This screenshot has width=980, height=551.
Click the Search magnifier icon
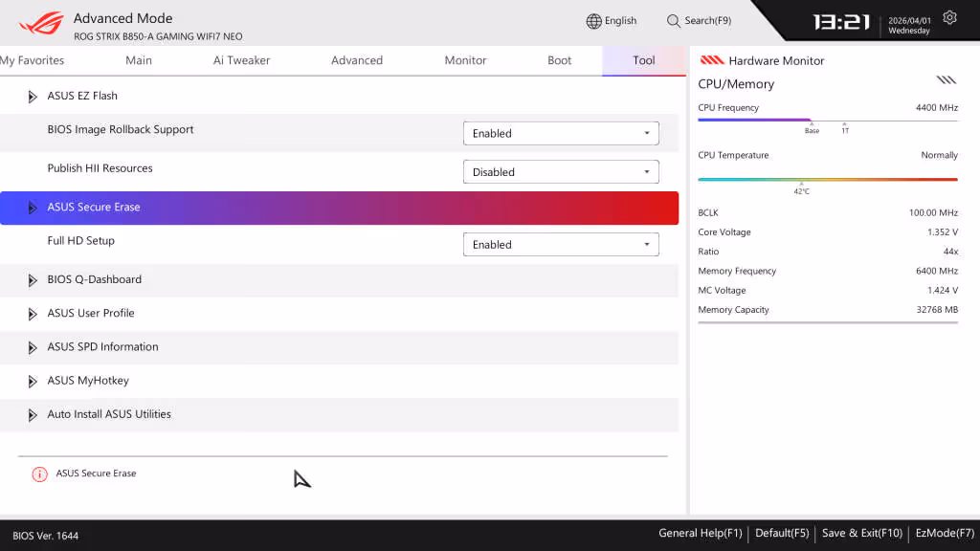[673, 21]
